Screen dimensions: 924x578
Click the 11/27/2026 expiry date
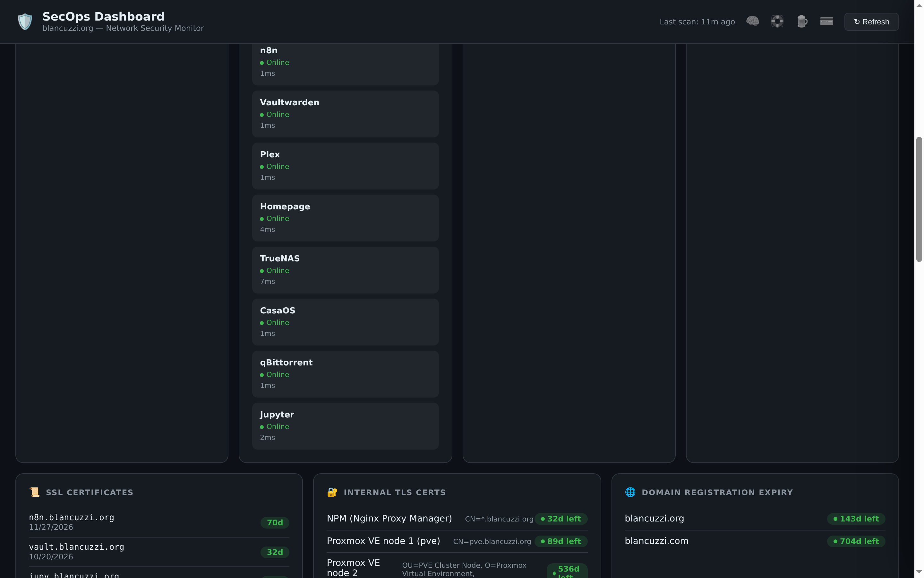pyautogui.click(x=51, y=527)
